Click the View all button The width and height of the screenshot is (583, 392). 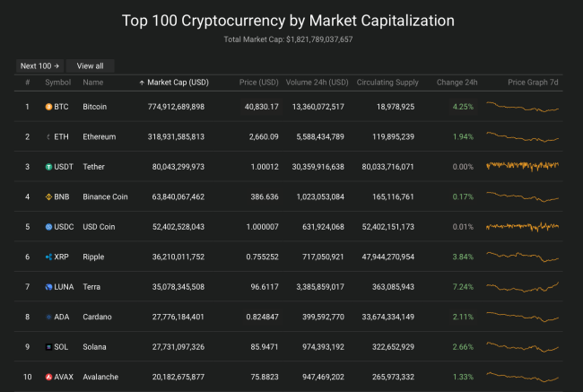tap(90, 65)
